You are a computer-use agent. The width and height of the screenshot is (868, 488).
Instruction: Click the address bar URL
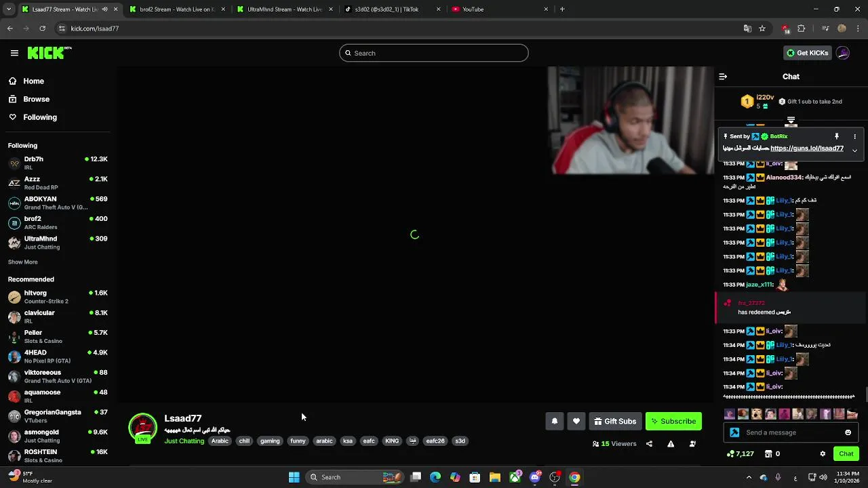pyautogui.click(x=95, y=28)
